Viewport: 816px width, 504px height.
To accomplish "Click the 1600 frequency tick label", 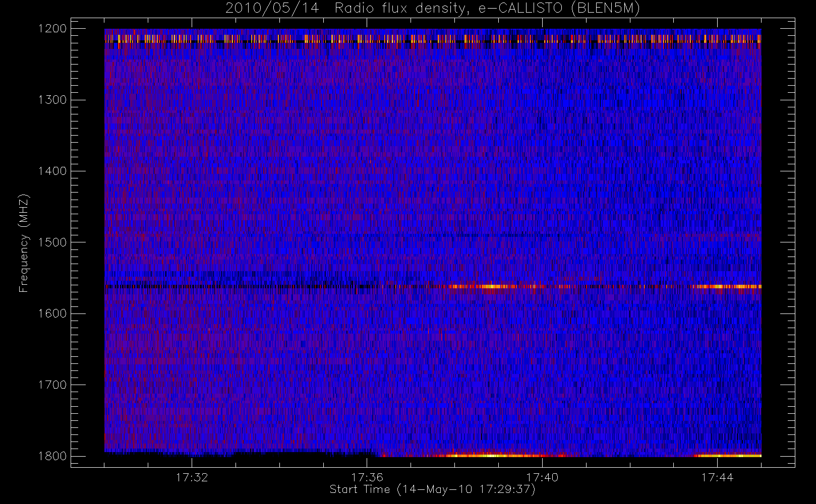I will point(52,313).
